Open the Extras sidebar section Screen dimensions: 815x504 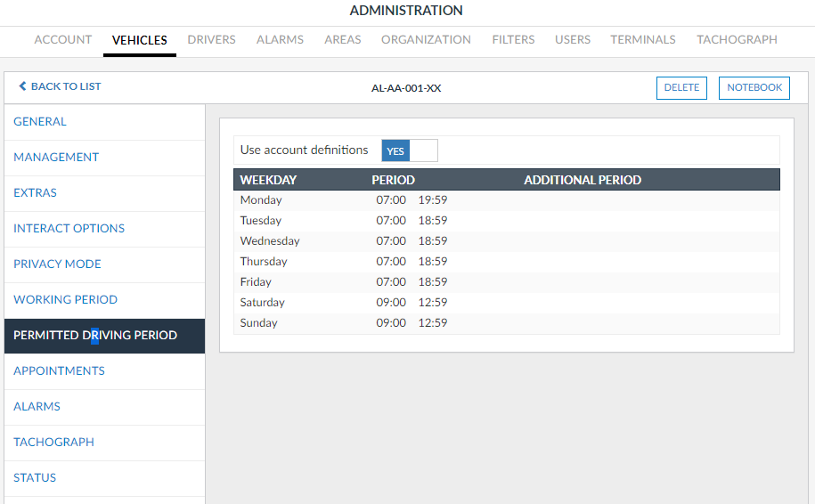36,193
